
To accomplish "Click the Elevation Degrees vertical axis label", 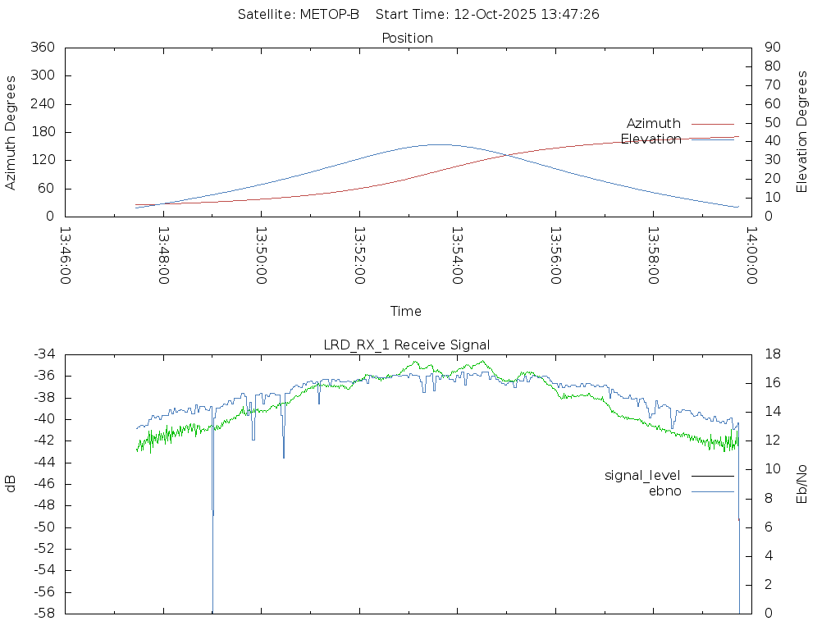I will click(x=802, y=132).
